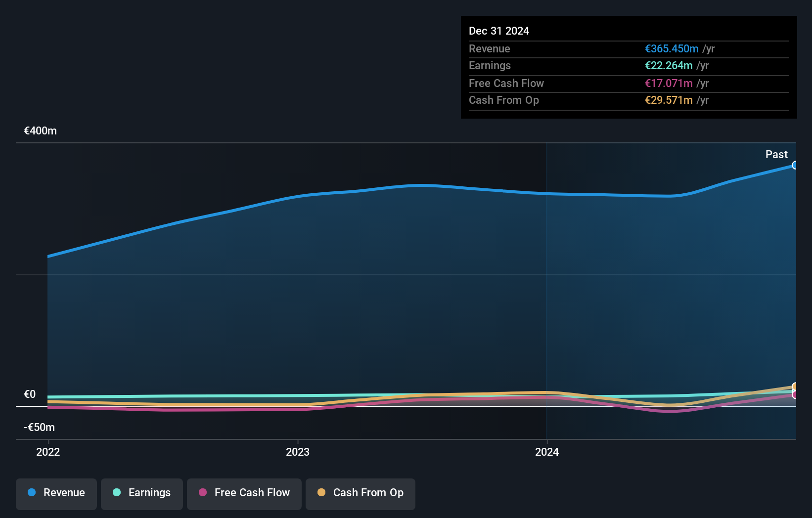Click the €0 y-axis label
This screenshot has width=812, height=518.
30,394
